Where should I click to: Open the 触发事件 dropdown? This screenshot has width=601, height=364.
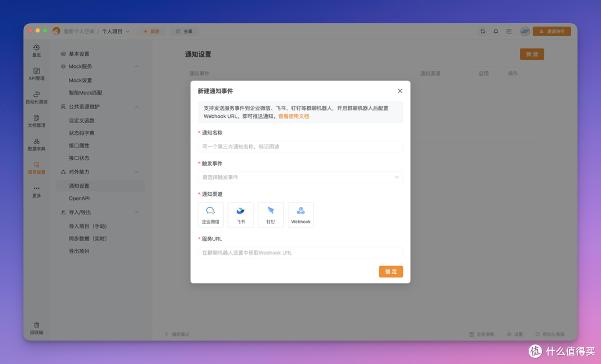click(300, 177)
